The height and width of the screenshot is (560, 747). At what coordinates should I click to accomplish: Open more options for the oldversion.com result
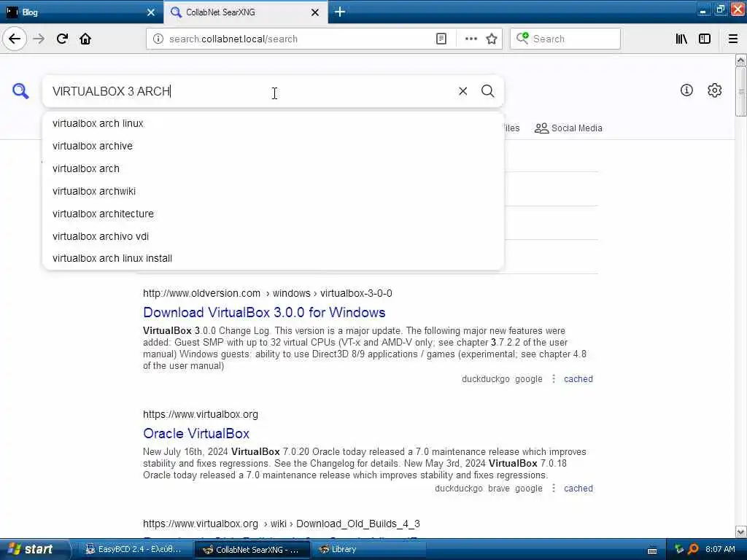554,379
